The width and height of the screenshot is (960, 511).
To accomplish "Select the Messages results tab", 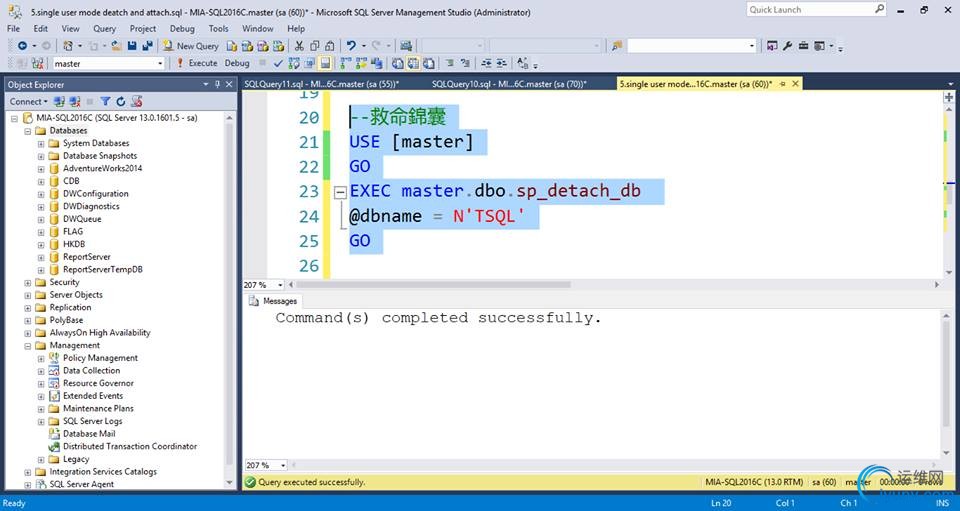I will (273, 301).
